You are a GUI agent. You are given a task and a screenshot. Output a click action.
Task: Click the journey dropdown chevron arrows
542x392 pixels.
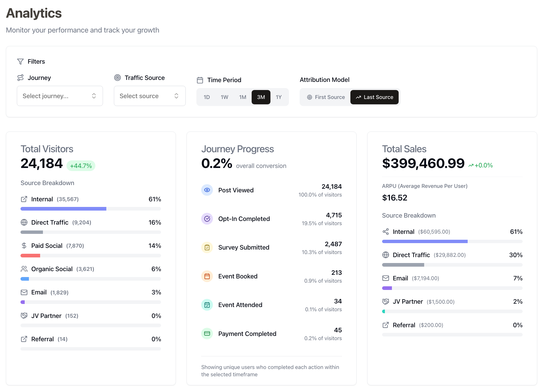pos(94,96)
